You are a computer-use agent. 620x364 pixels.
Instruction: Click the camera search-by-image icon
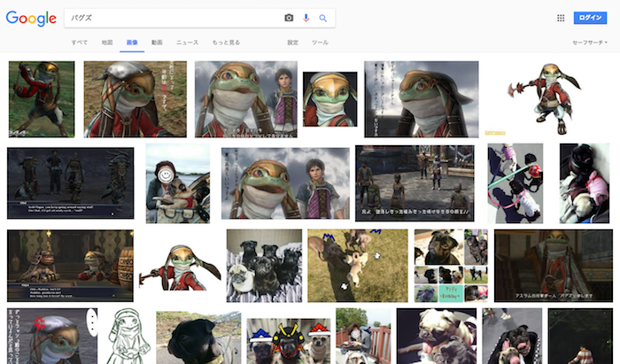coord(289,18)
